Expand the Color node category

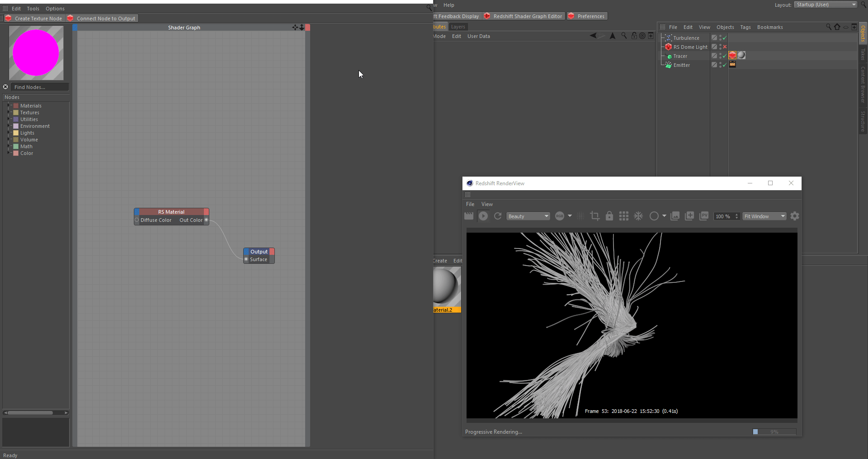pyautogui.click(x=9, y=153)
